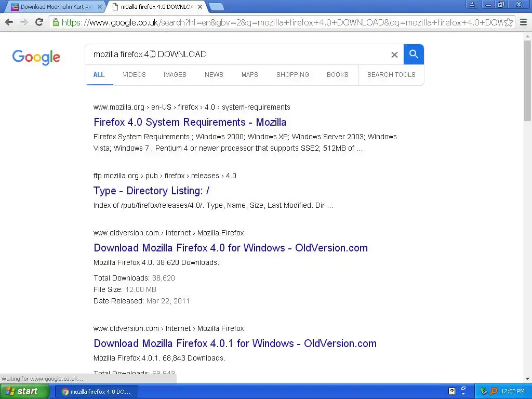
Task: Switch to IMAGES results
Action: click(175, 75)
